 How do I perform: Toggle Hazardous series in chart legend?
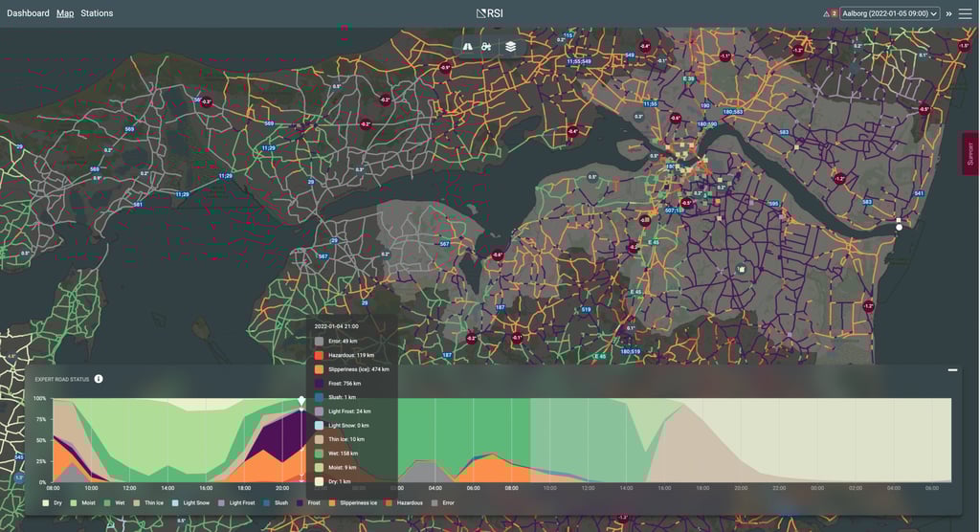coord(404,502)
